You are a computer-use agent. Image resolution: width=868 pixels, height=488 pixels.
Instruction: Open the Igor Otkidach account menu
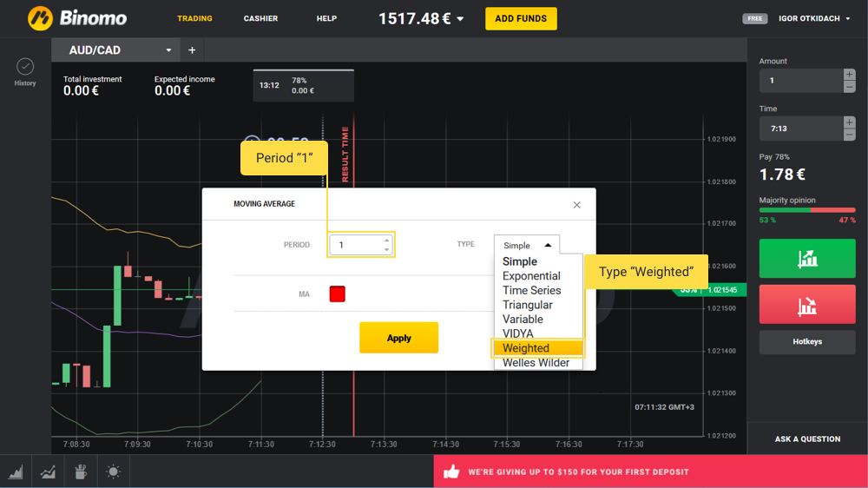click(x=814, y=19)
